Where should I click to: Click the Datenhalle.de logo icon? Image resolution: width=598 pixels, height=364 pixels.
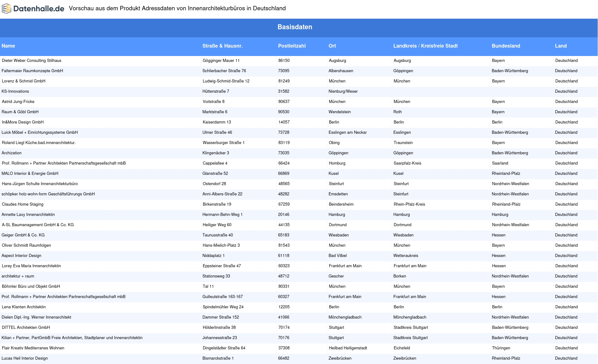coord(7,9)
